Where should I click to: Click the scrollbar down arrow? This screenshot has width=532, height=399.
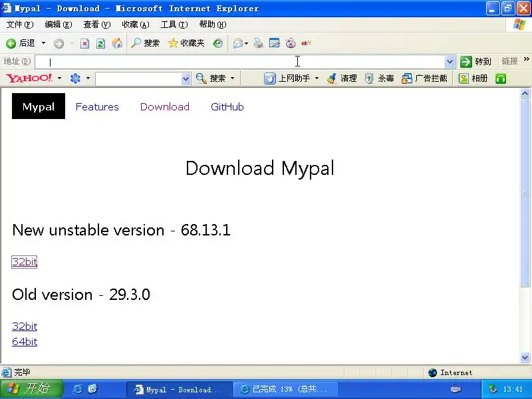pos(525,357)
